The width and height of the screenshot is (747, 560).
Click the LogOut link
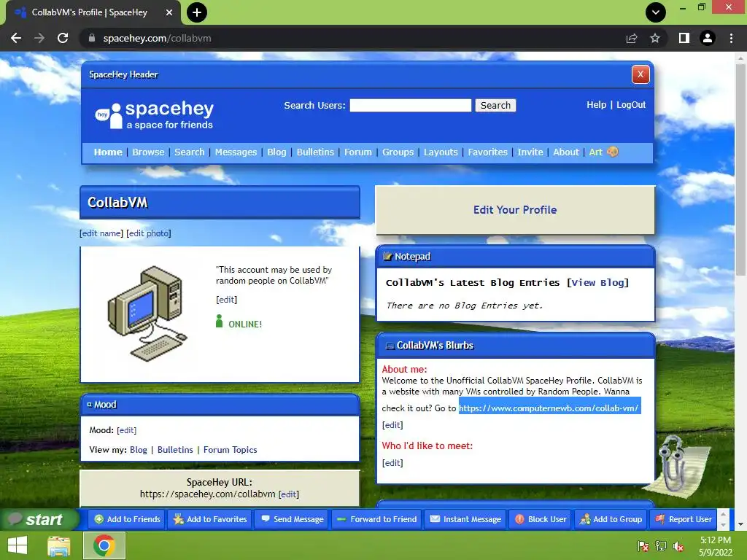pos(631,105)
